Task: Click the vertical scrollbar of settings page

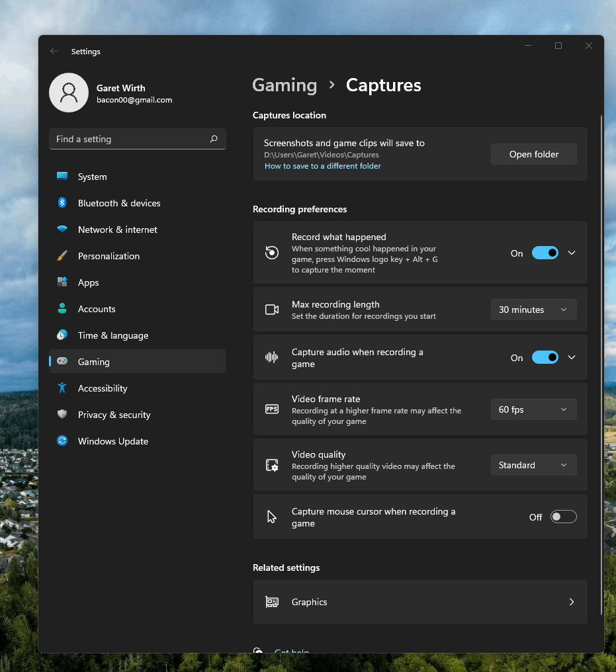Action: (x=601, y=364)
